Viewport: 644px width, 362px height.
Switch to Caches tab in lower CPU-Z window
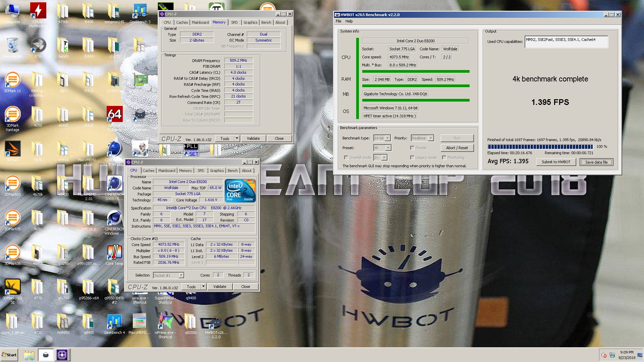tap(149, 171)
